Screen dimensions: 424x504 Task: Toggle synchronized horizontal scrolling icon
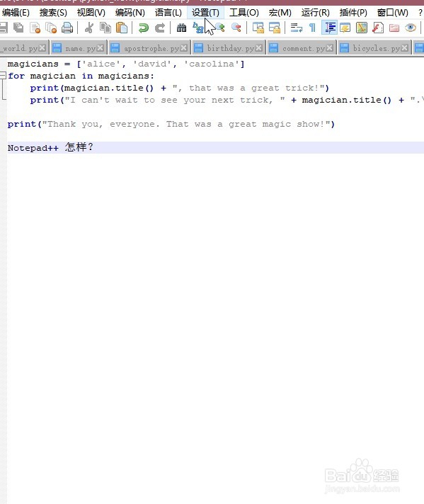click(x=274, y=28)
